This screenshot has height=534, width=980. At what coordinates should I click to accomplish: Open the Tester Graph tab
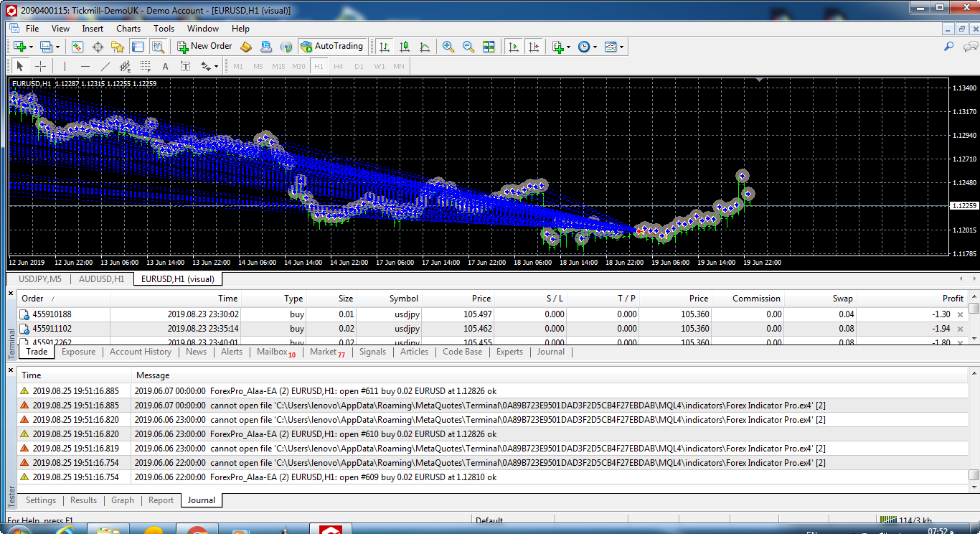(123, 500)
